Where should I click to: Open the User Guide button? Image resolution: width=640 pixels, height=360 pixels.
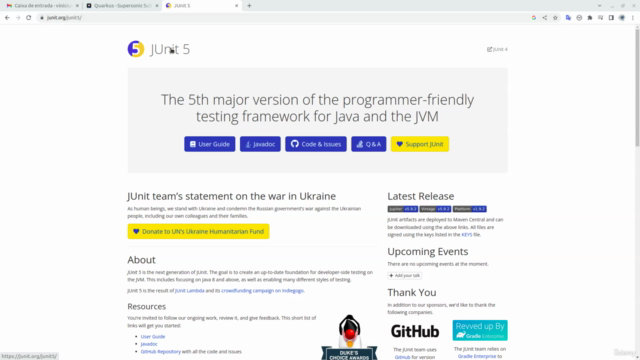click(x=209, y=144)
